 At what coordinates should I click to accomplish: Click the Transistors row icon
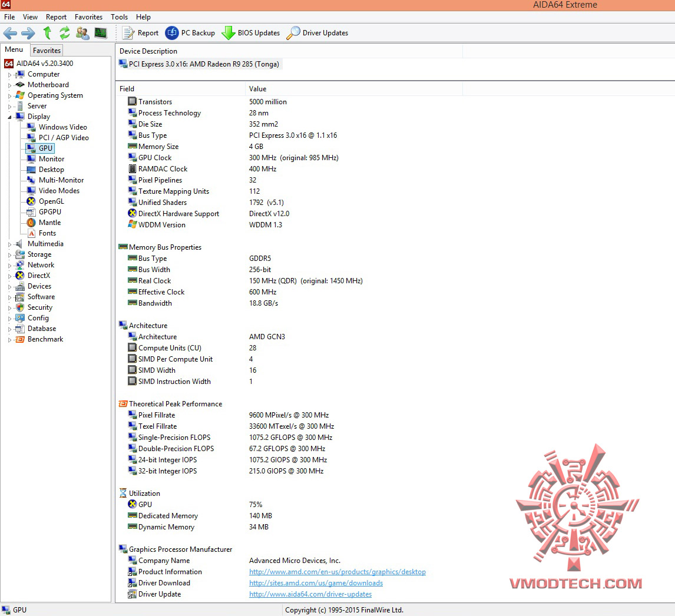coord(132,102)
